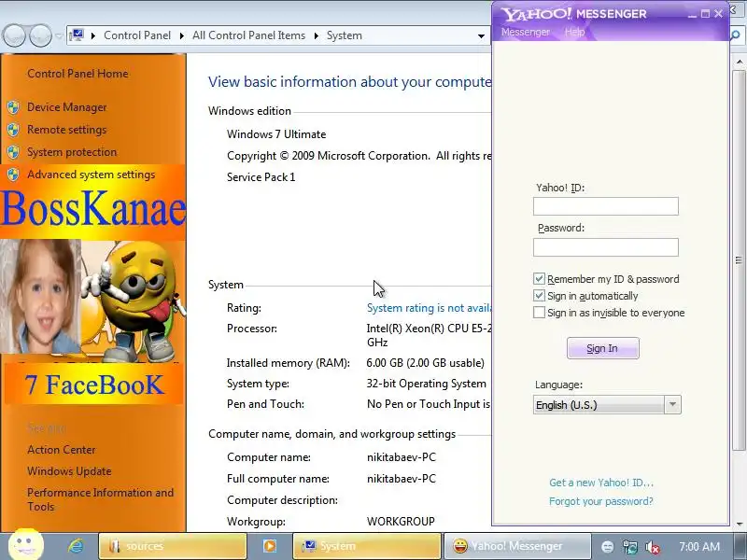This screenshot has width=747, height=560.
Task: Click System protection shield icon
Action: pos(13,152)
